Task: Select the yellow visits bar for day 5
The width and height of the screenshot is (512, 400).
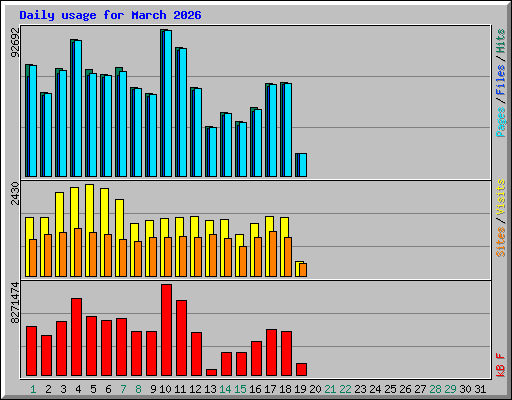Action: pos(89,230)
